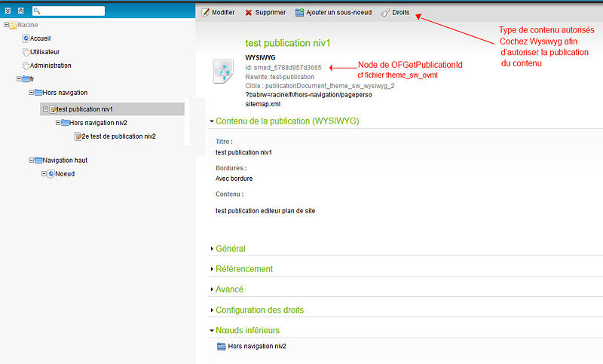
Task: Click the Accueil node icon in tree
Action: coord(26,38)
